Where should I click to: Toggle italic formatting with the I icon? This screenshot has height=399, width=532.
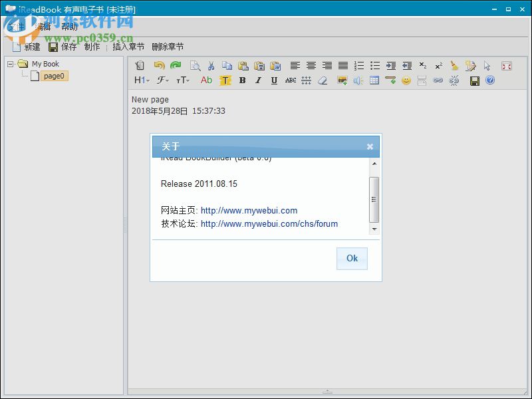pyautogui.click(x=257, y=80)
